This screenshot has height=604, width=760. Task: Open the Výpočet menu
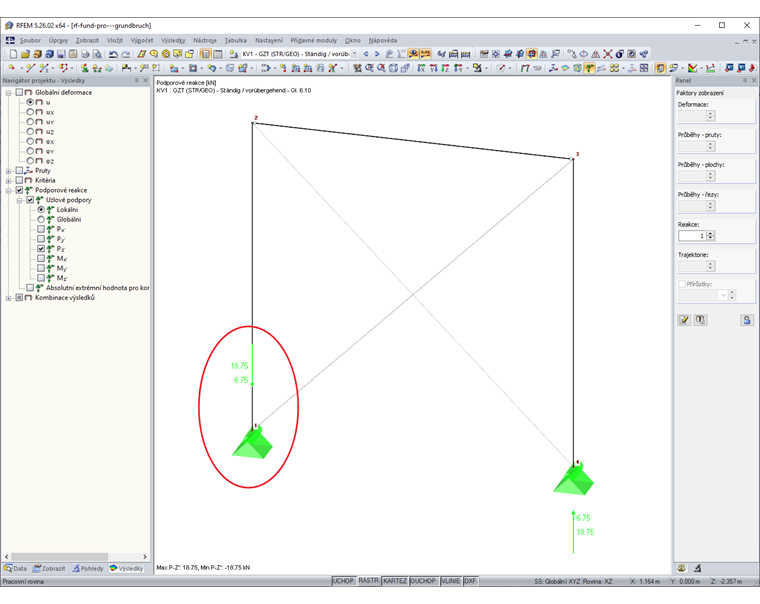click(x=142, y=40)
